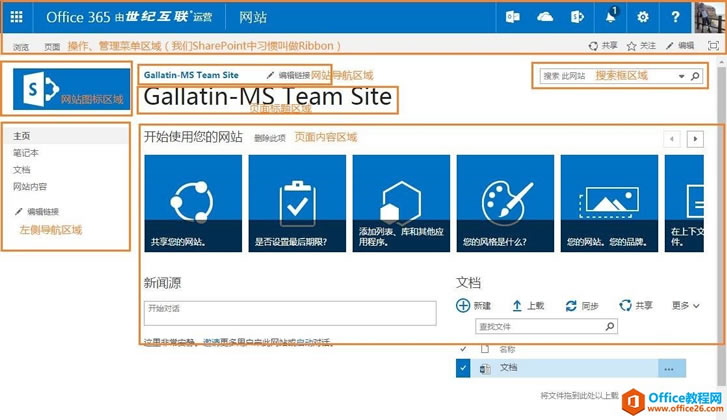Open 添加列表、库和其他应用程序 tile
Image resolution: width=727 pixels, height=420 pixels.
pos(401,204)
